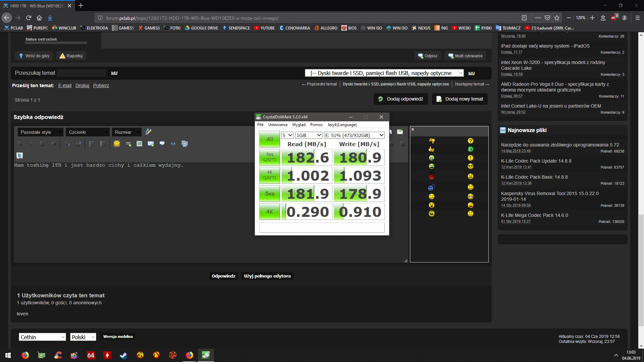Open the Ustawienia menu in CrystalDiskMark
The image size is (644, 362).
[x=277, y=125]
